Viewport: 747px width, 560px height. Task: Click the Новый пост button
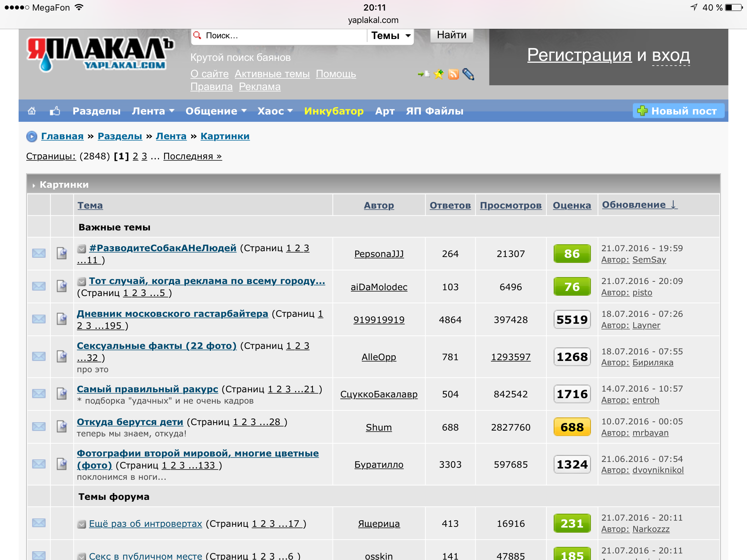[x=678, y=111]
